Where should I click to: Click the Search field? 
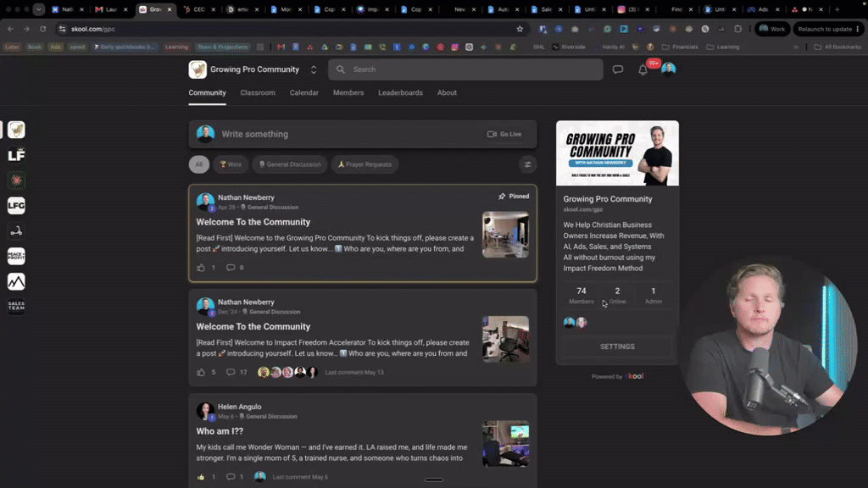465,69
